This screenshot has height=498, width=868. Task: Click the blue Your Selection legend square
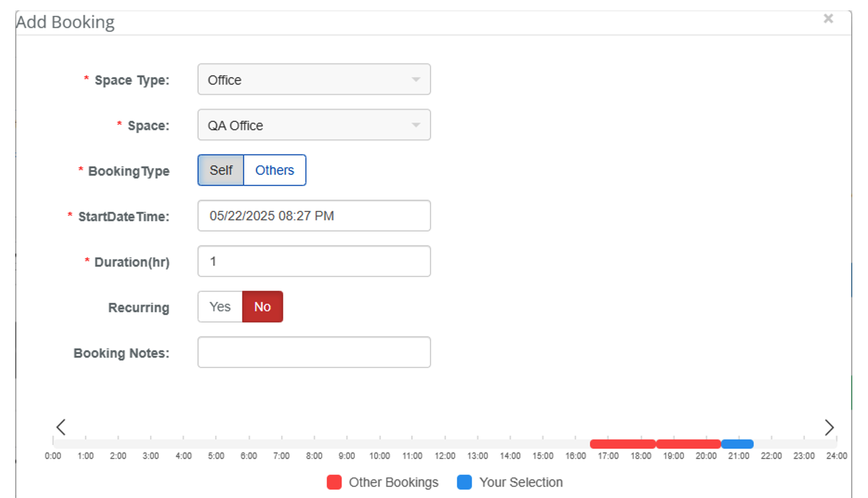pos(464,482)
